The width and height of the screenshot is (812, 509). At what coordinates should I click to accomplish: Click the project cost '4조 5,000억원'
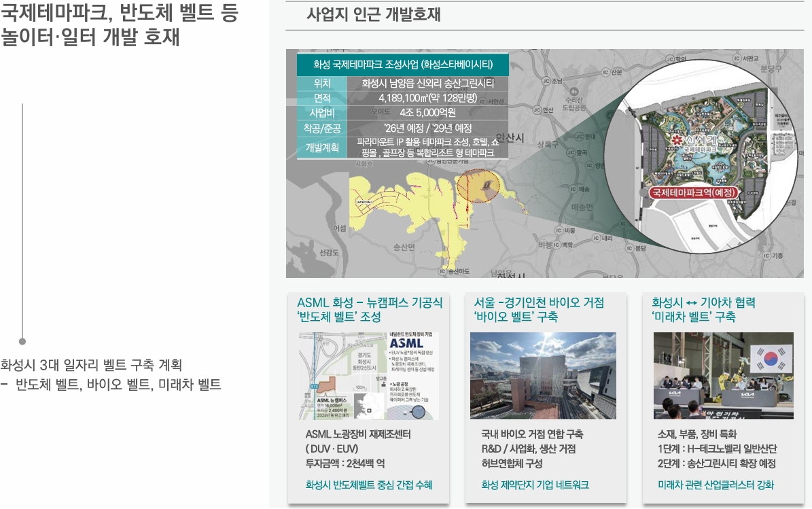428,112
